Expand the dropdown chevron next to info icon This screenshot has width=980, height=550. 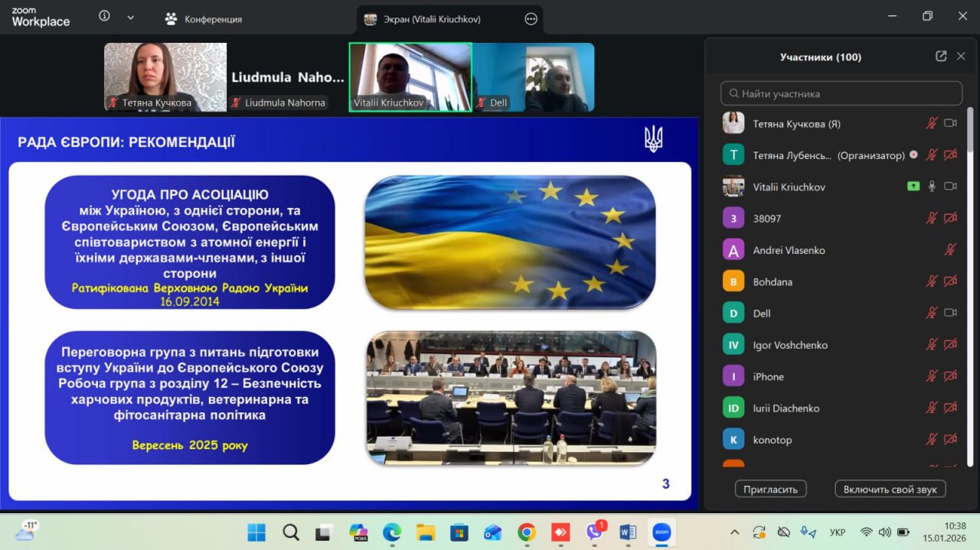131,17
